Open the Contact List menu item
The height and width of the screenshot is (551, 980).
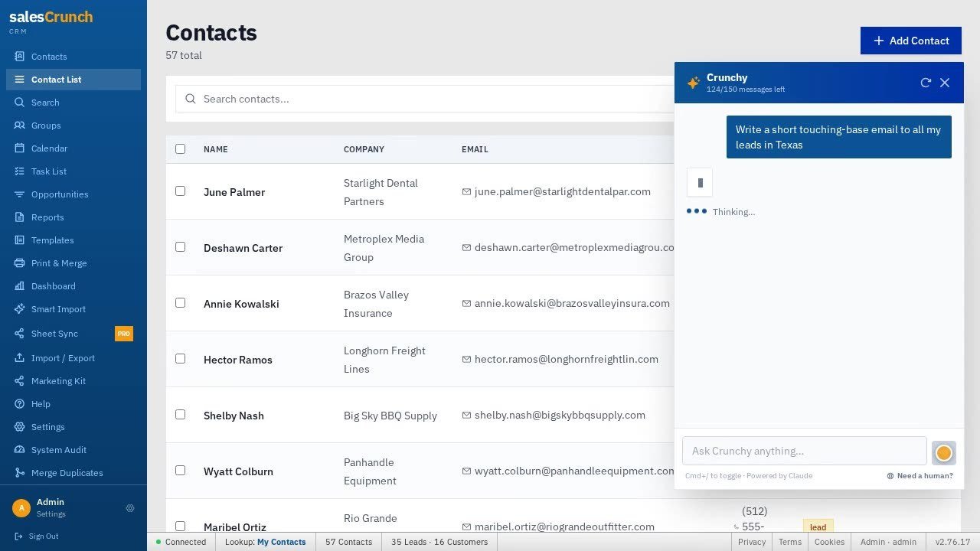(x=73, y=80)
